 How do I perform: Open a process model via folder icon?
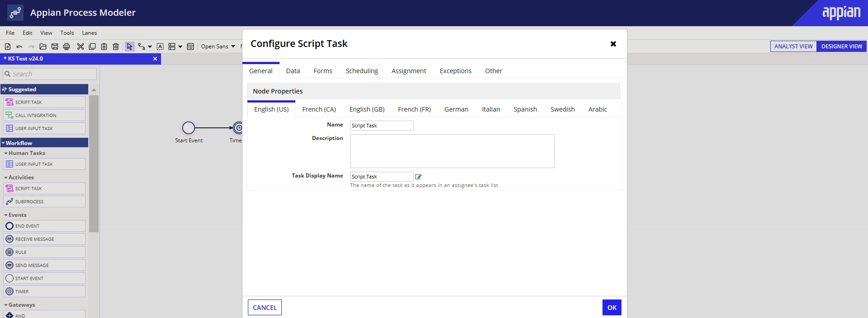click(x=43, y=47)
